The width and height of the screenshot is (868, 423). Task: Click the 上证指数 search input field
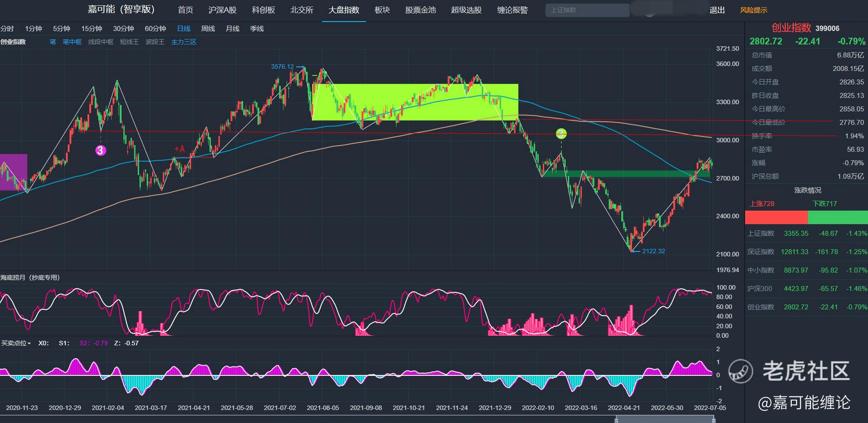pyautogui.click(x=587, y=10)
